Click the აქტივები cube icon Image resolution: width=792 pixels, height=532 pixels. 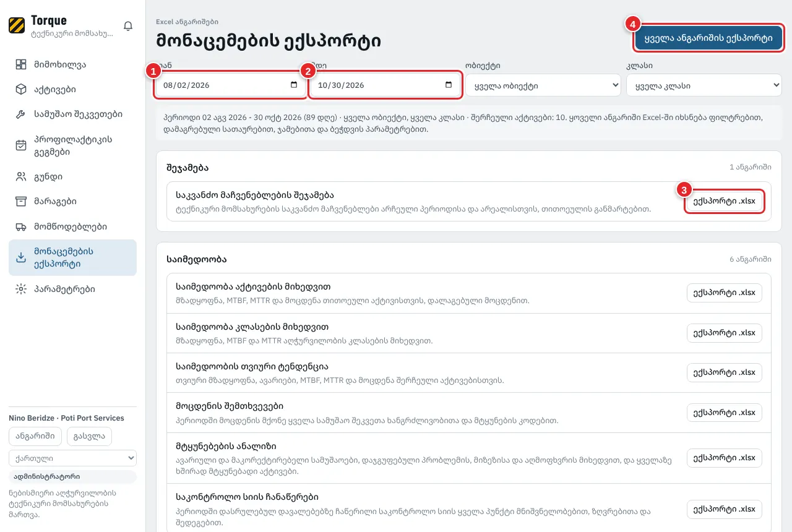pos(21,89)
